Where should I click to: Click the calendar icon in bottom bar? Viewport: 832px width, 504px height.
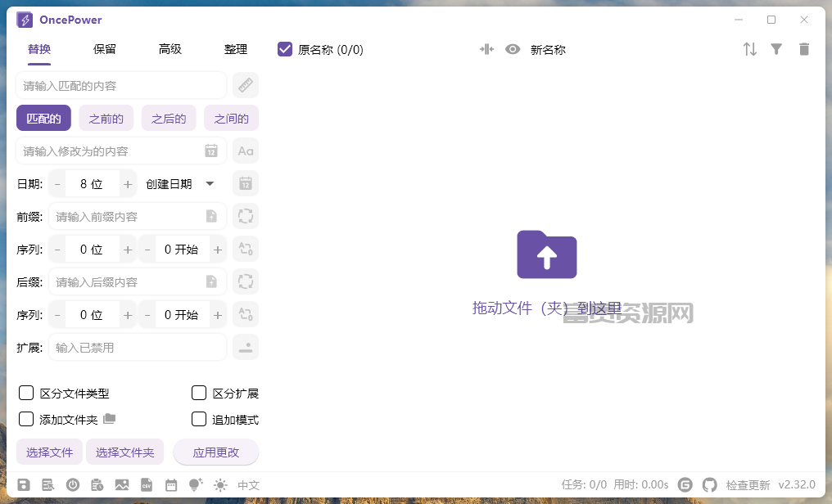pyautogui.click(x=171, y=485)
